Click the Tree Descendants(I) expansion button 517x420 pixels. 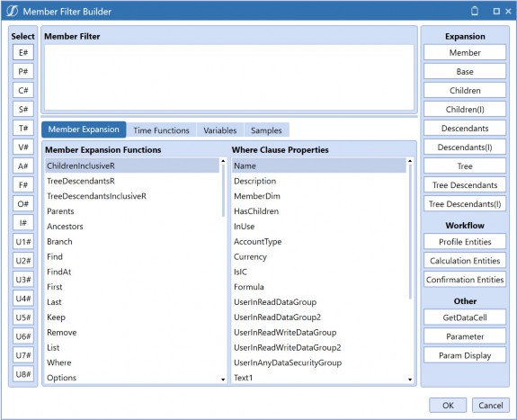point(465,204)
